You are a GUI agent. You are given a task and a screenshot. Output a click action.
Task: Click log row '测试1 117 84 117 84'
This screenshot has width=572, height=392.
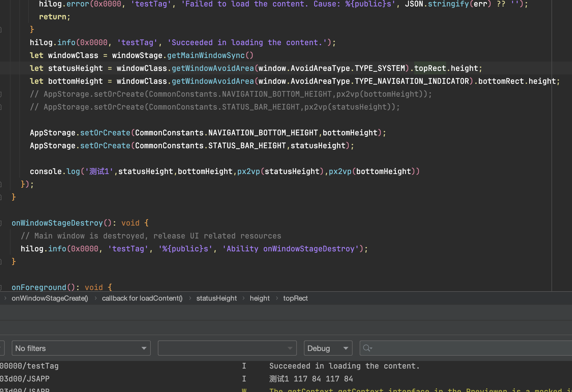(311, 379)
